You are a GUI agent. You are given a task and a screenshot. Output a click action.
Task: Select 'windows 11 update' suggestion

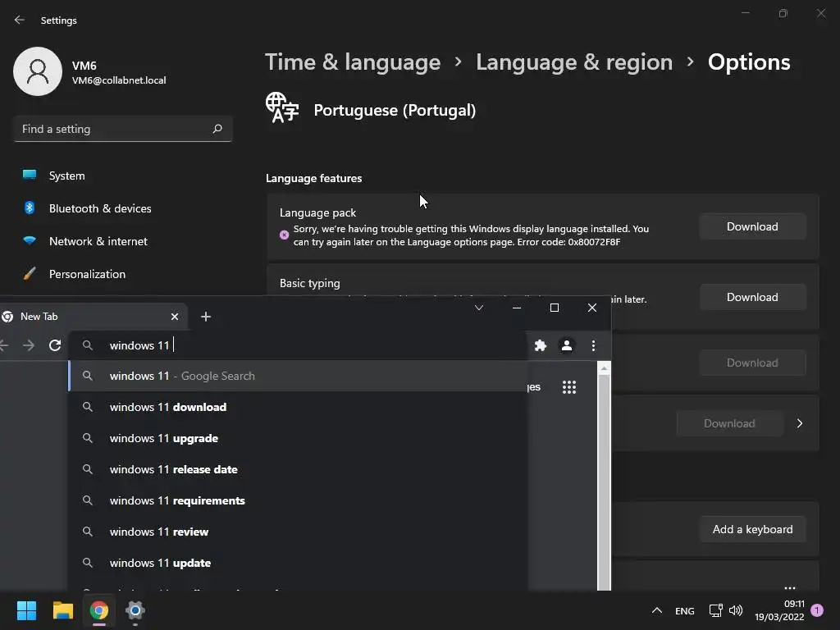pos(298,563)
